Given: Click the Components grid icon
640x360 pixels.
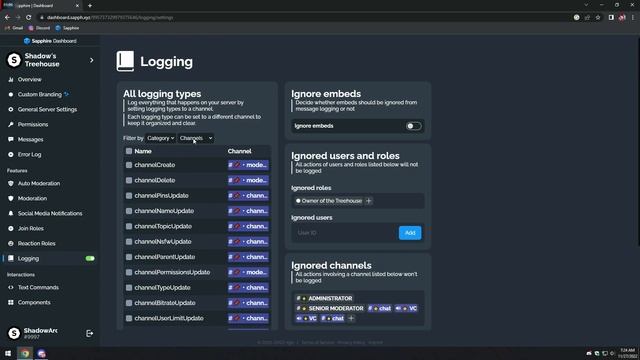Looking at the screenshot, I should (x=11, y=302).
